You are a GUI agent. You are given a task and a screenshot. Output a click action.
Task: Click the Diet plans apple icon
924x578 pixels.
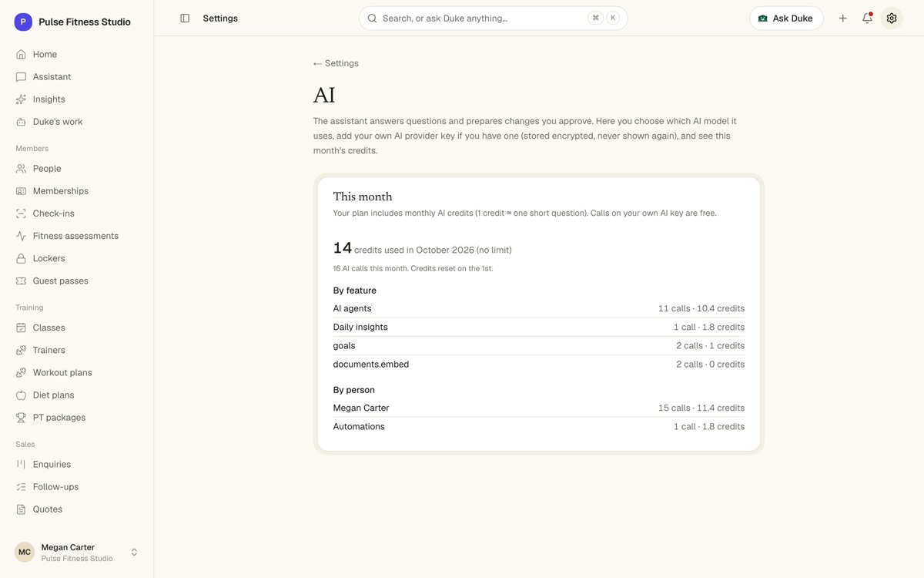tap(21, 395)
